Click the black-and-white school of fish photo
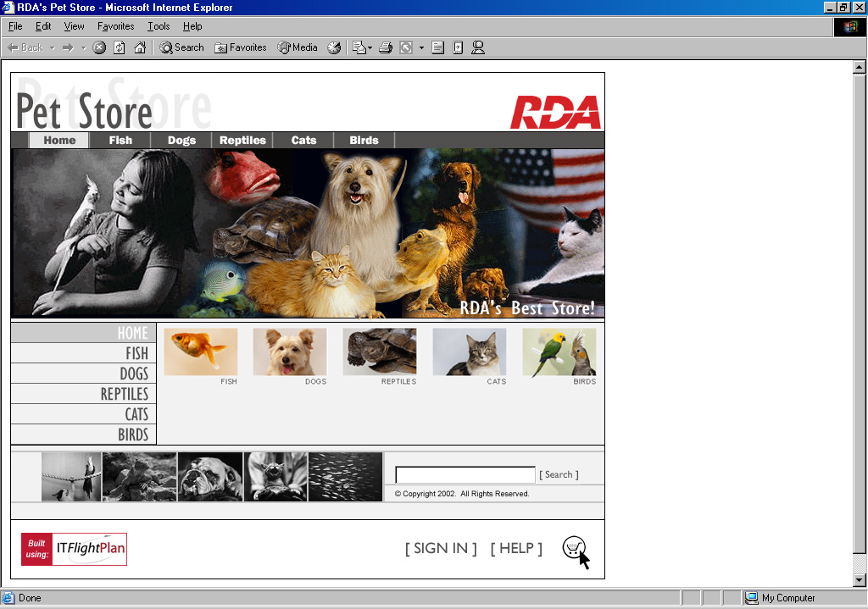 point(346,477)
